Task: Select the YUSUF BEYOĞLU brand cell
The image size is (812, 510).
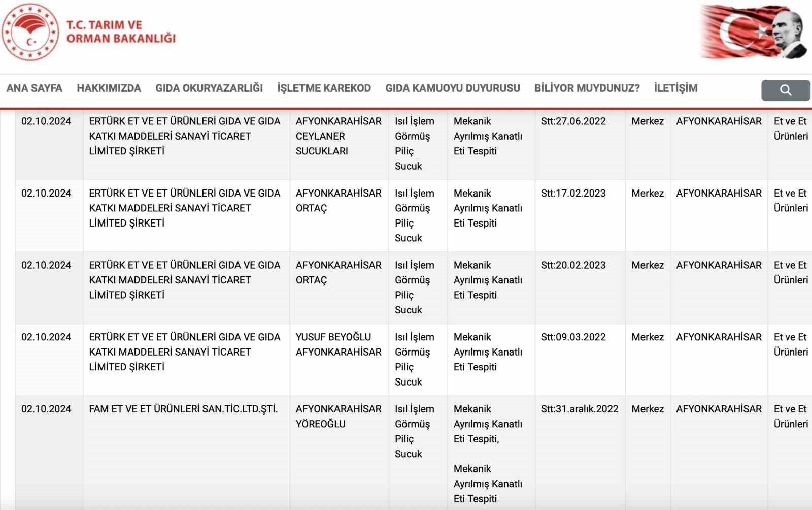Action: pos(339,344)
